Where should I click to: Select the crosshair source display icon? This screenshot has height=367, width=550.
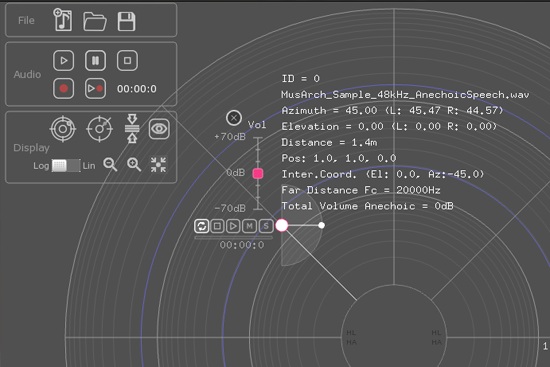100,129
